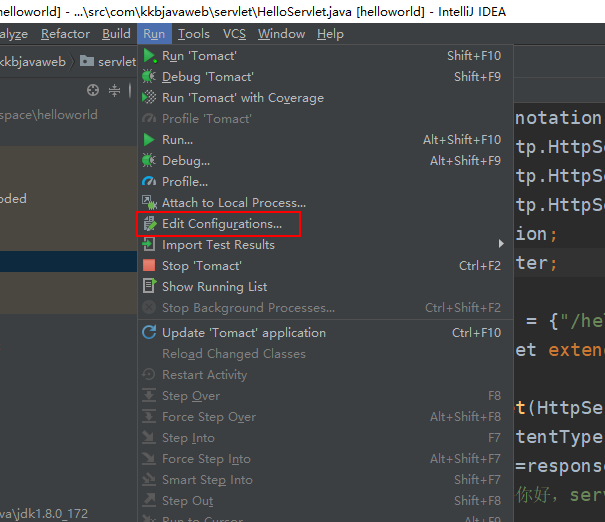Screen dimensions: 605x522
Task: Click the Import Test Results icon
Action: (149, 245)
